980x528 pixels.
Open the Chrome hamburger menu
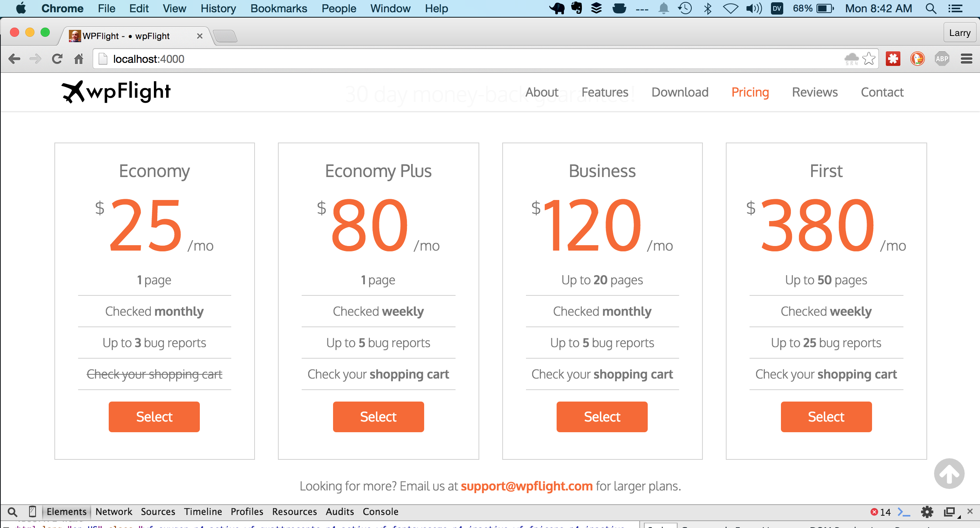pyautogui.click(x=967, y=59)
